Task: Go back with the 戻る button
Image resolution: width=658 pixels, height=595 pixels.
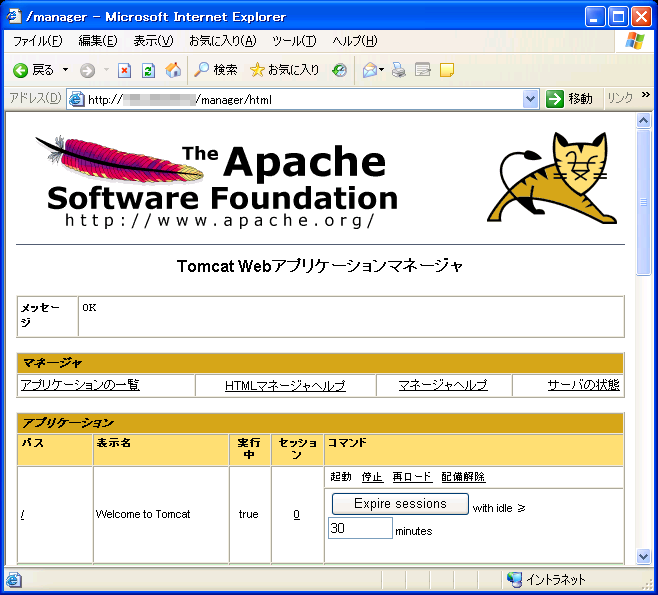Action: pos(33,70)
